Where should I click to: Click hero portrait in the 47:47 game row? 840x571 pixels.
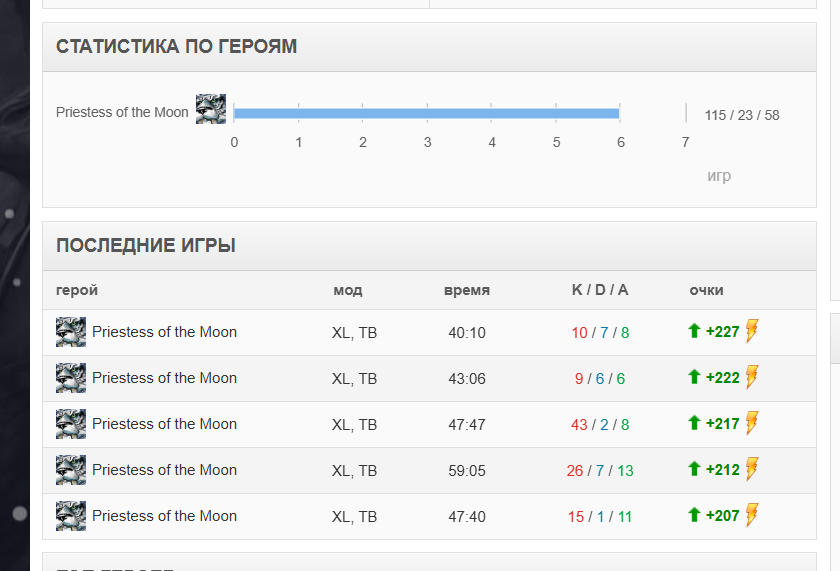click(71, 424)
